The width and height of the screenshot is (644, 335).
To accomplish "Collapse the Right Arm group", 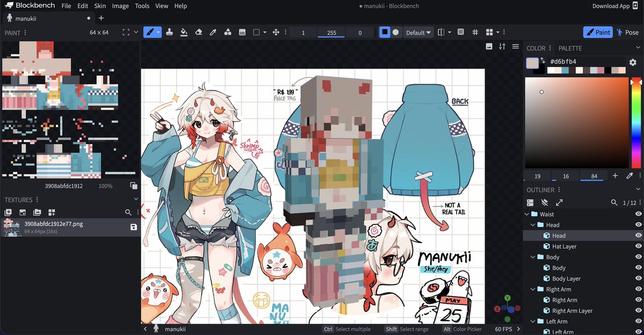I will 532,289.
